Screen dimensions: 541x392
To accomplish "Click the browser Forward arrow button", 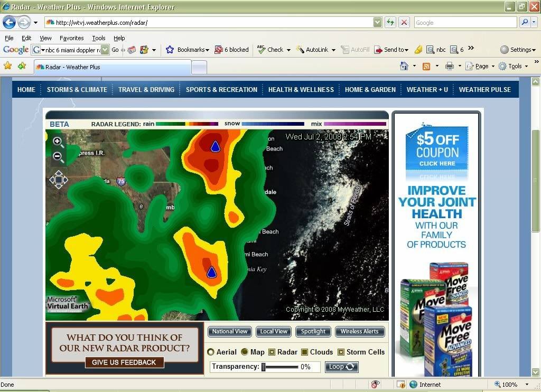I will (x=24, y=23).
